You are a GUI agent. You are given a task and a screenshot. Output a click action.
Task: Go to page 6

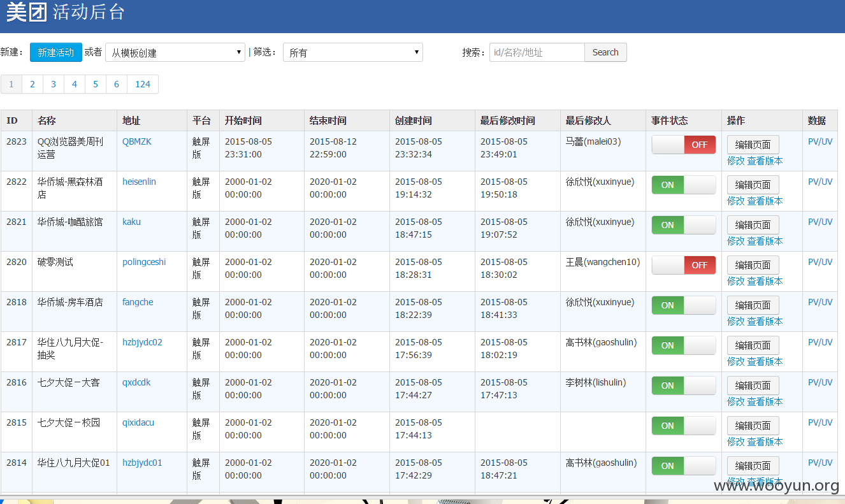click(x=117, y=84)
